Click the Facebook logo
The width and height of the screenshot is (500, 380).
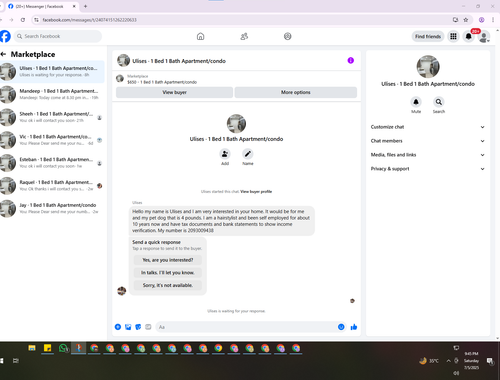pos(5,36)
